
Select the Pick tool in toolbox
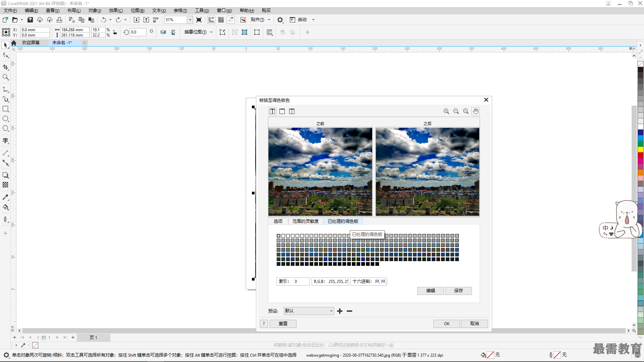5,45
